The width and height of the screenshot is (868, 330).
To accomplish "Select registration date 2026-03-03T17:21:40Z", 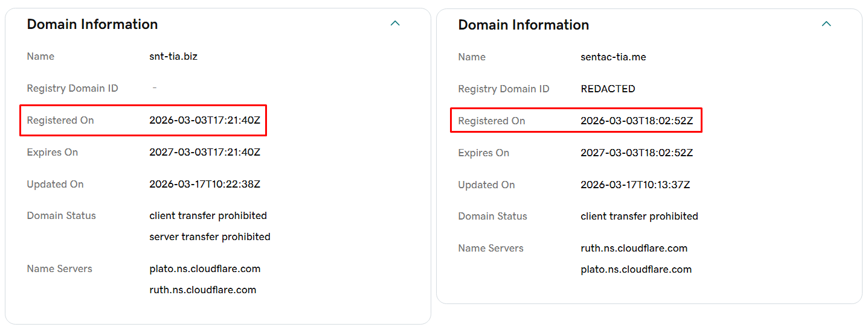I will (204, 120).
